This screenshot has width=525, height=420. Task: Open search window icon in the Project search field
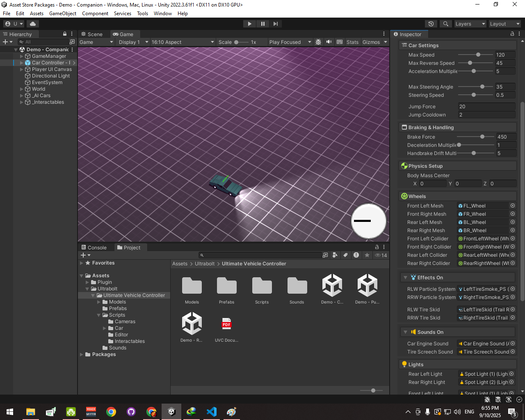pos(325,255)
